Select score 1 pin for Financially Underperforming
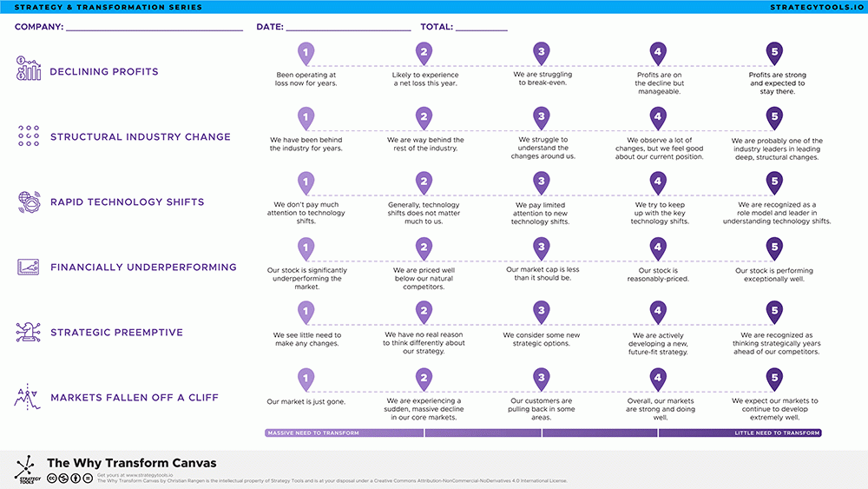Screen dimensions: 868x489 306,248
